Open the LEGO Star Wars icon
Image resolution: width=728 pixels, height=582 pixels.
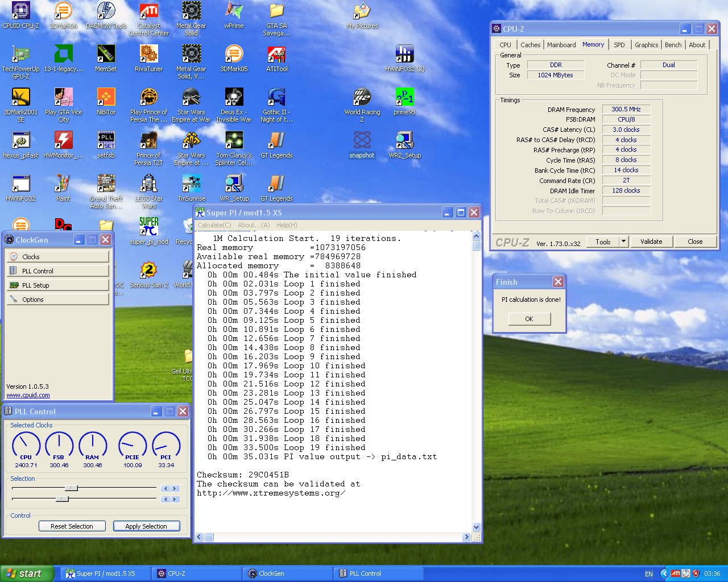click(x=149, y=192)
